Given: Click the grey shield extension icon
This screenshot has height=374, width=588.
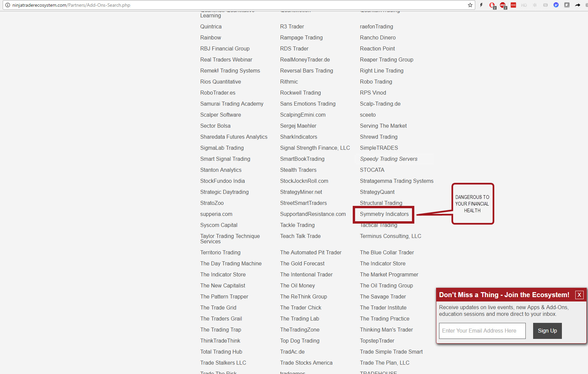Looking at the screenshot, I should coord(567,5).
